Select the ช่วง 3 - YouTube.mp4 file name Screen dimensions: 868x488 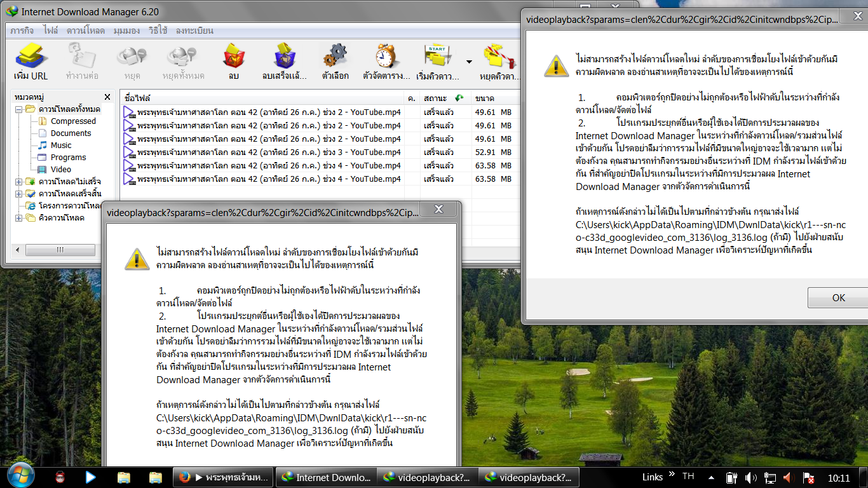269,152
